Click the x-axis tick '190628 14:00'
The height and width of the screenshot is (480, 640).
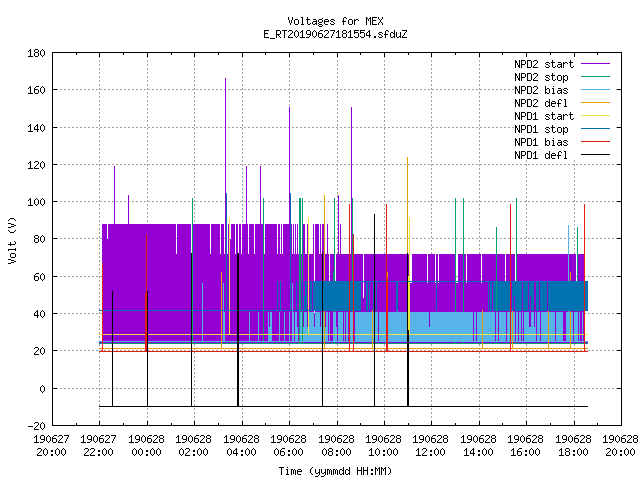tap(478, 446)
